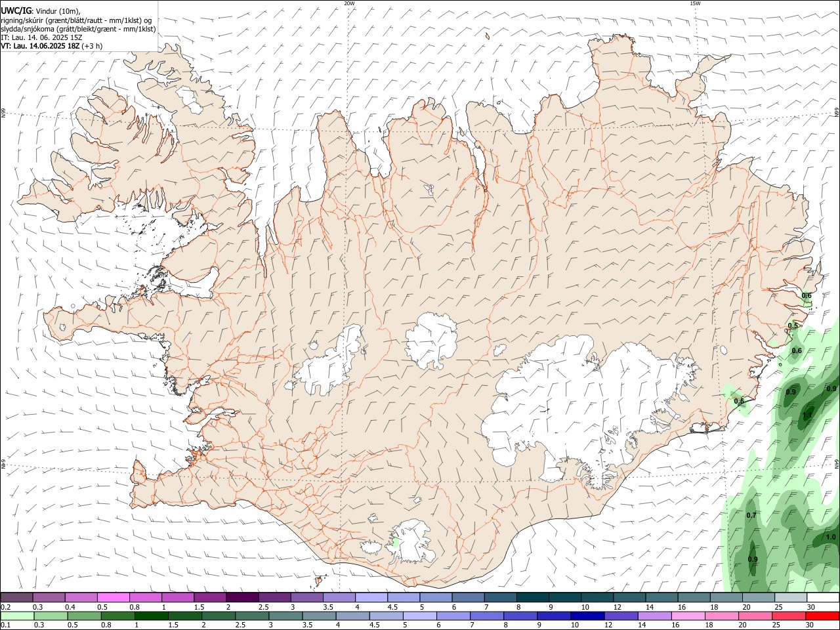Click the 0.7 precipitation value offshore
Screen dimensions: 840x630
pos(751,515)
